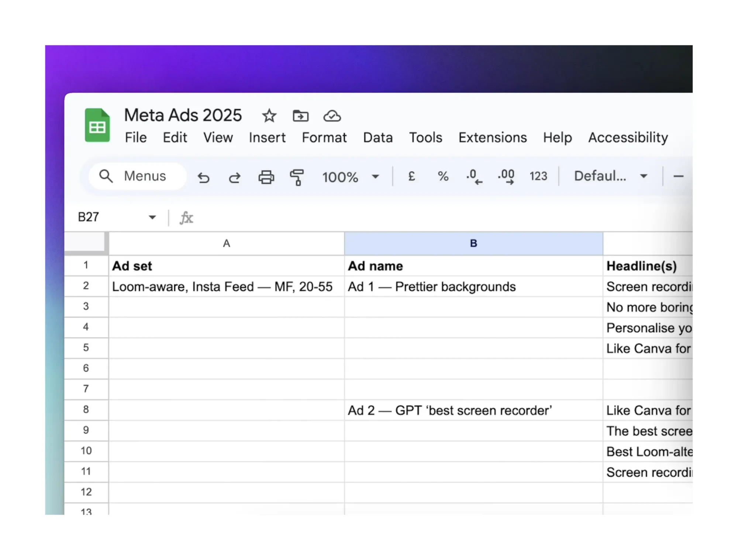Decrease font size minus button

679,176
